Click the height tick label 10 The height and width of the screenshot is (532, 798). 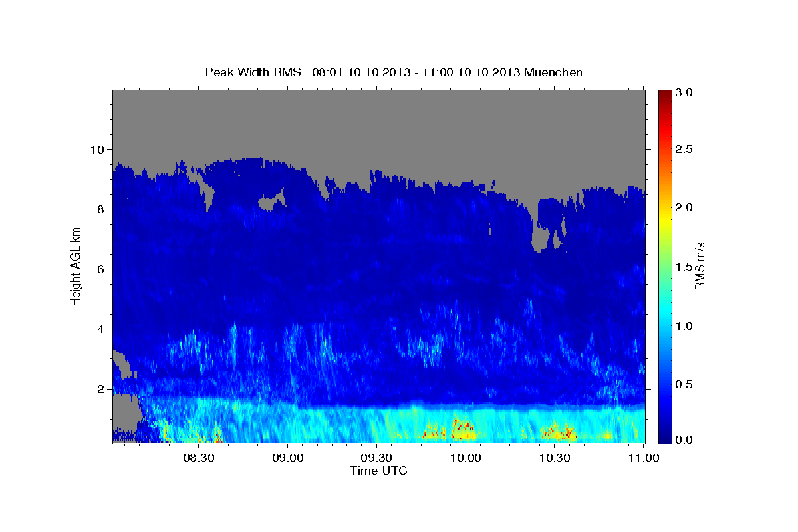pos(98,149)
